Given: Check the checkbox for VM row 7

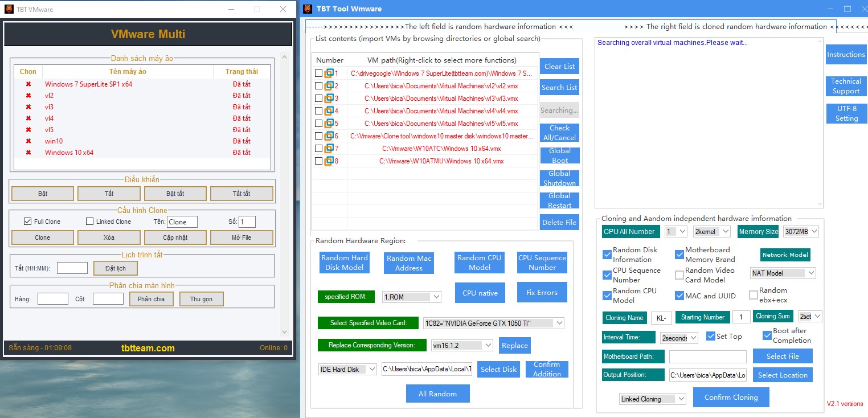Looking at the screenshot, I should [319, 149].
